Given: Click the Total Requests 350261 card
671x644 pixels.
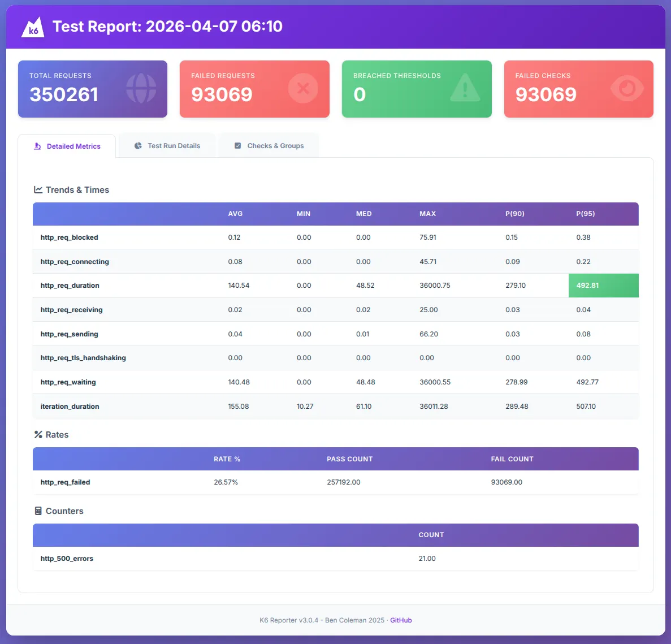Looking at the screenshot, I should [93, 89].
